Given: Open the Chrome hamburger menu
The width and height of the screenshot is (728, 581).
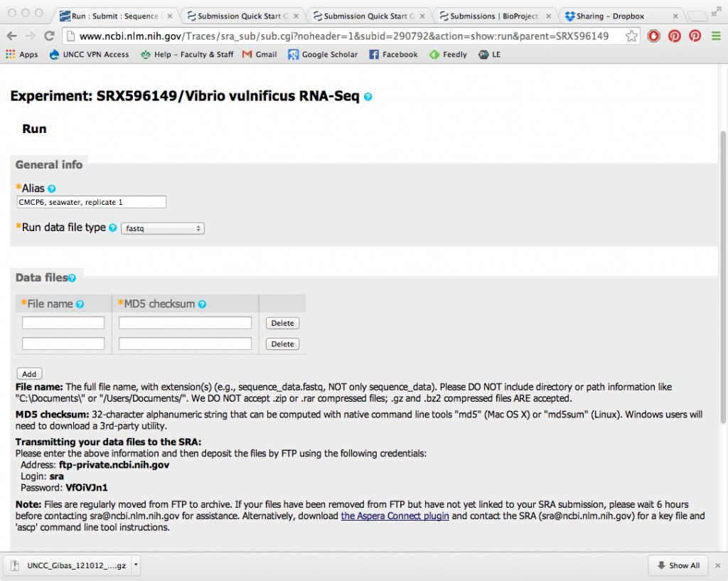Looking at the screenshot, I should click(x=714, y=36).
